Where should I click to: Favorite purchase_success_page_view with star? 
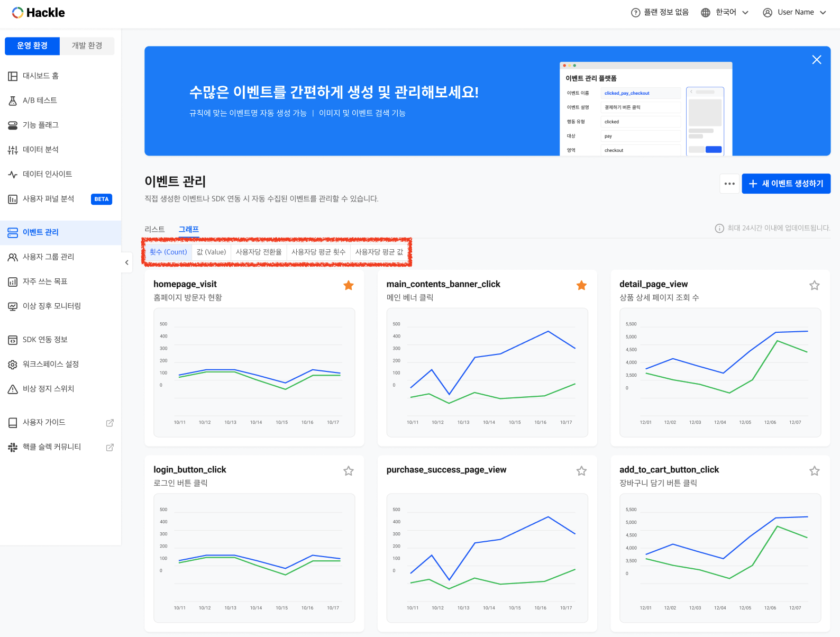coord(581,471)
